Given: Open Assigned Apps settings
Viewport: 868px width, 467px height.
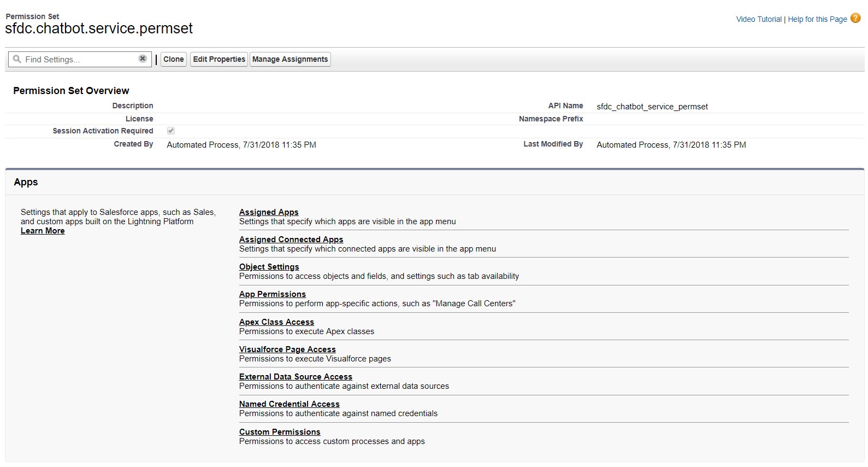Looking at the screenshot, I should [269, 212].
